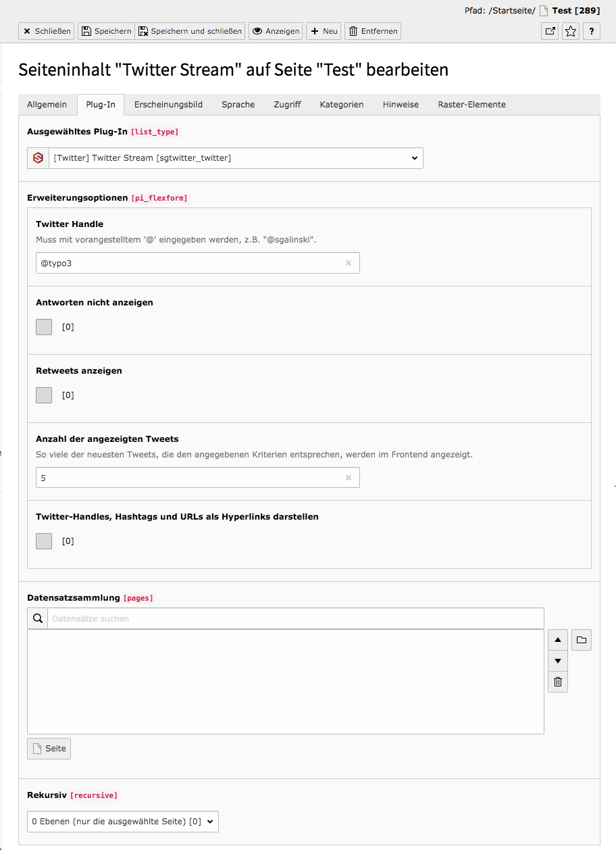Switch to the Erscheinungsbild tab
The width and height of the screenshot is (616, 850).
click(x=168, y=105)
